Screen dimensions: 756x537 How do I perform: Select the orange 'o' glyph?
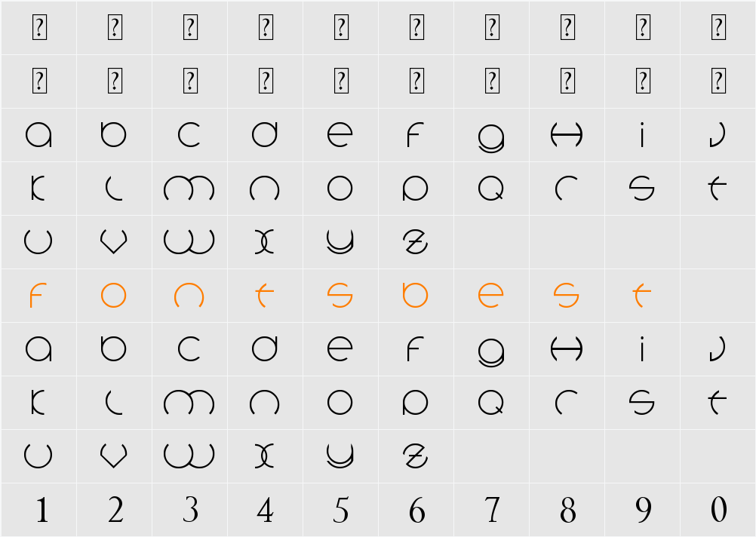pyautogui.click(x=113, y=295)
